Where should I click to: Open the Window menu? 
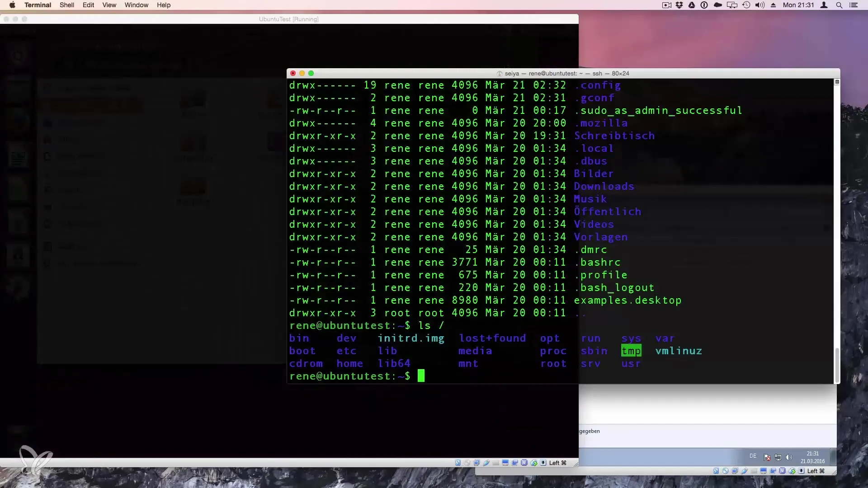(x=136, y=5)
